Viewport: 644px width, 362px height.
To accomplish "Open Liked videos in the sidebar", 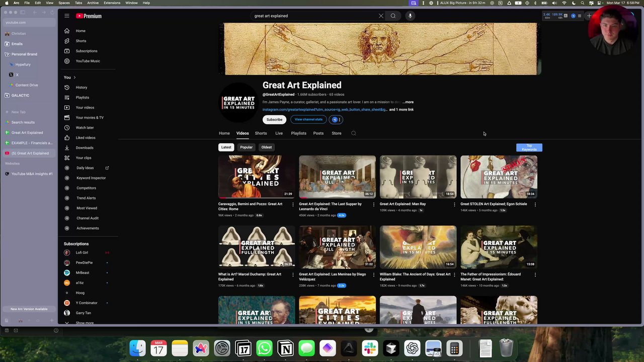I will point(86,138).
